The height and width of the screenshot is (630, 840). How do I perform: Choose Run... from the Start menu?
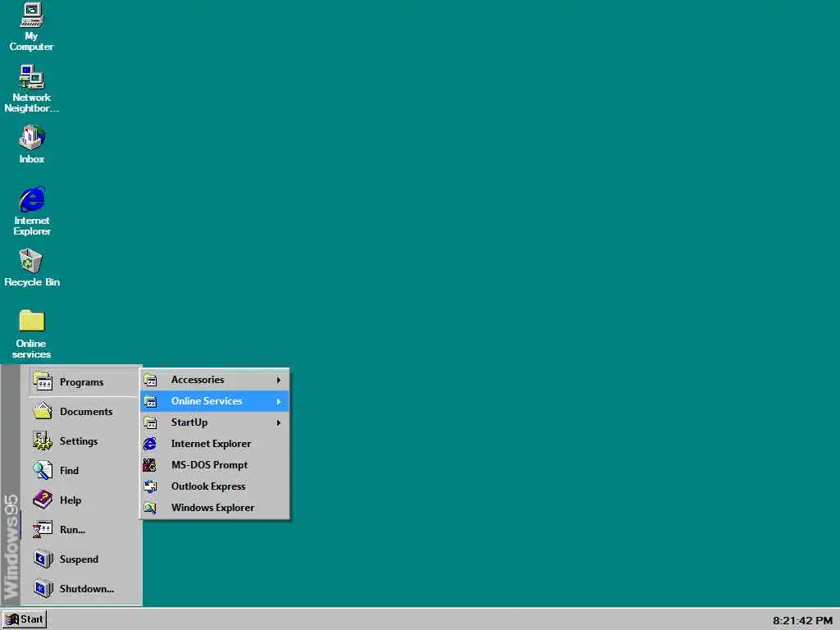[x=84, y=529]
